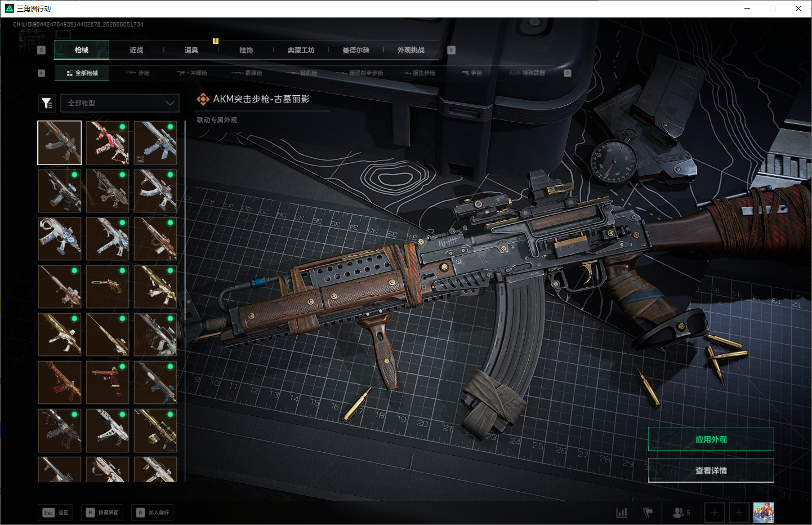Select fifth row third white rifle skin

click(155, 335)
